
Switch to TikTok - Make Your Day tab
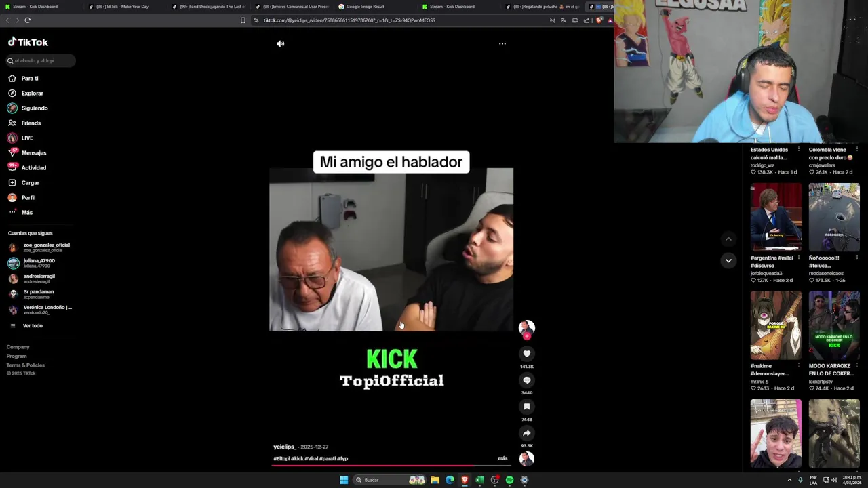pyautogui.click(x=122, y=7)
